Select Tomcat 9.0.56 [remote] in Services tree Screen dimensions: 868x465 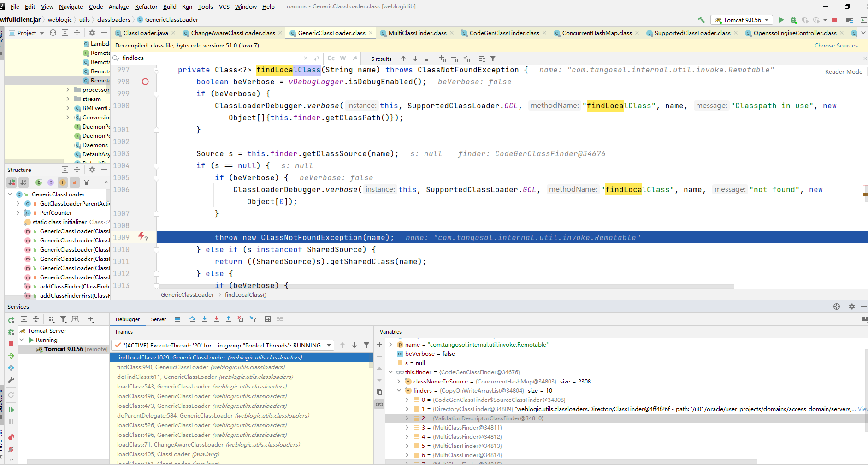tap(63, 349)
